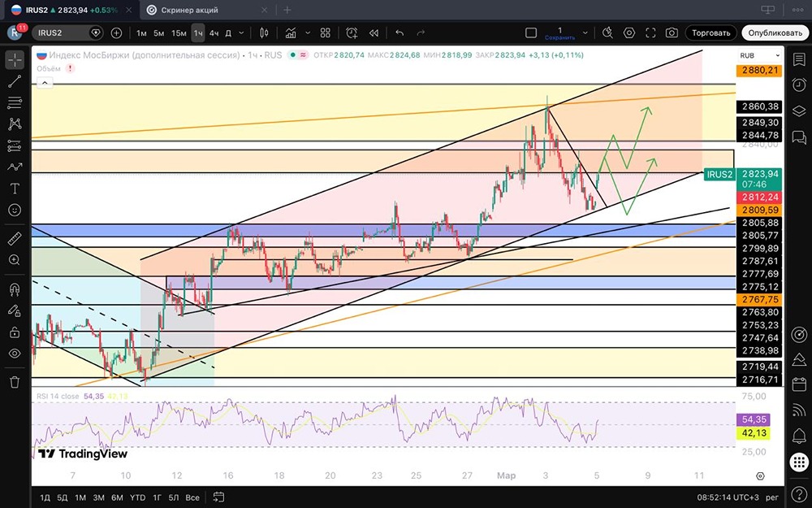Select the YTD date range
Viewport: 812px width, 508px height.
coord(138,497)
